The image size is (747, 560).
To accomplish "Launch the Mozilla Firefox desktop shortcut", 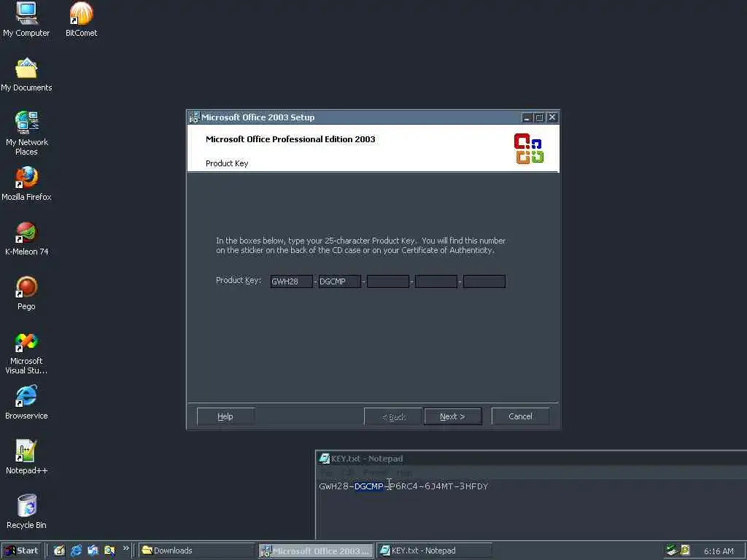I will (26, 183).
